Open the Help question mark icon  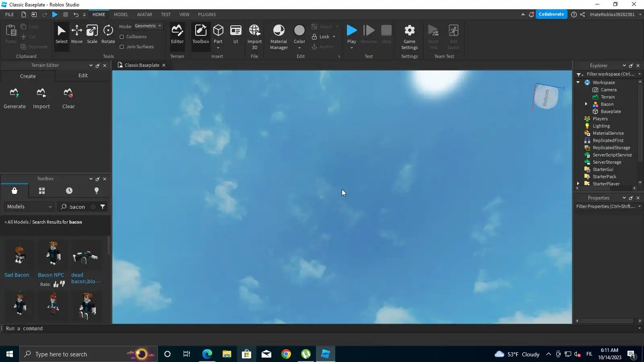[574, 14]
